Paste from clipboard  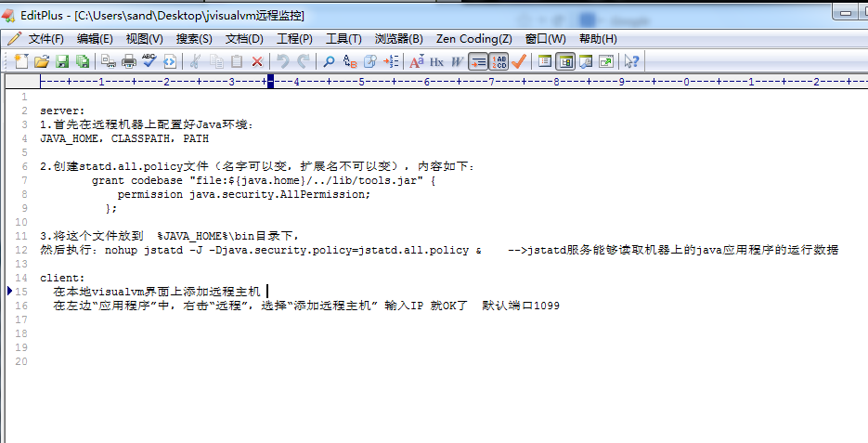coord(237,61)
